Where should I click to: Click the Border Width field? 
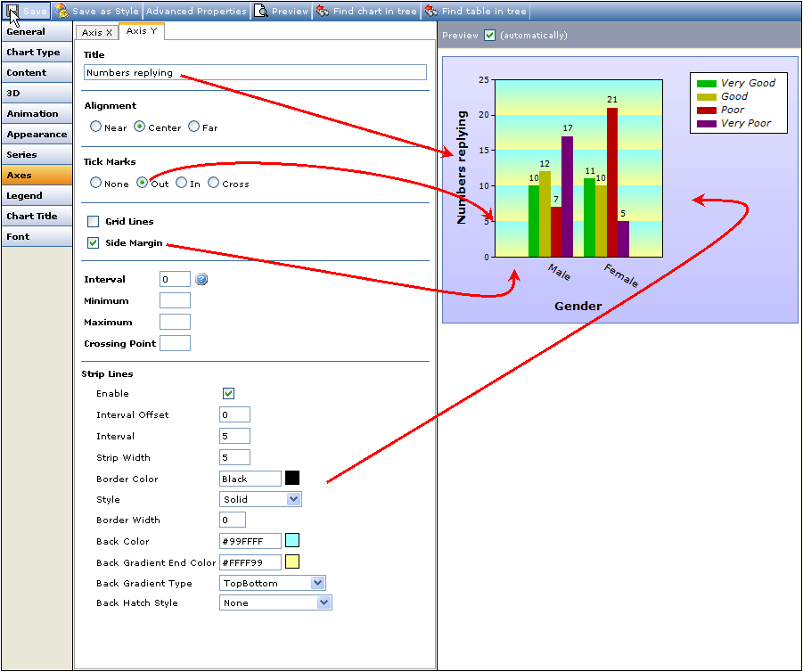point(233,520)
